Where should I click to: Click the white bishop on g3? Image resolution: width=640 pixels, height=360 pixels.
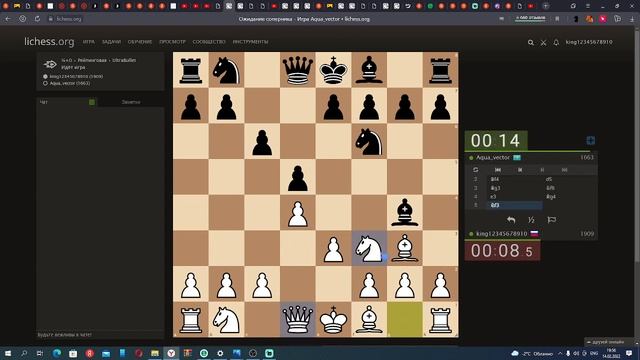point(404,248)
